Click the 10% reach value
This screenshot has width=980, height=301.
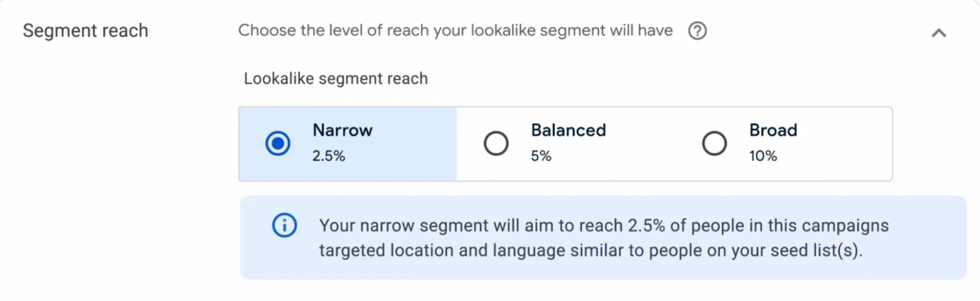(x=763, y=156)
